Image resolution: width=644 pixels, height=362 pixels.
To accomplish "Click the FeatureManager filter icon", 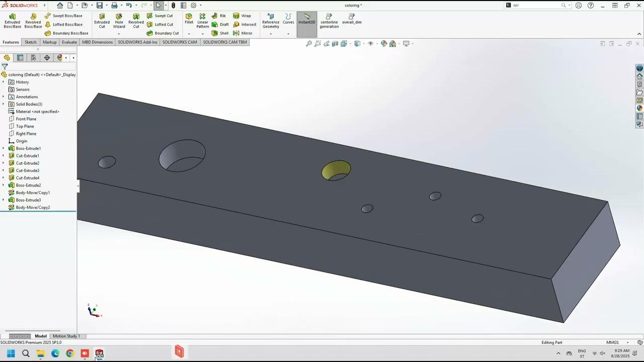I will [5, 66].
